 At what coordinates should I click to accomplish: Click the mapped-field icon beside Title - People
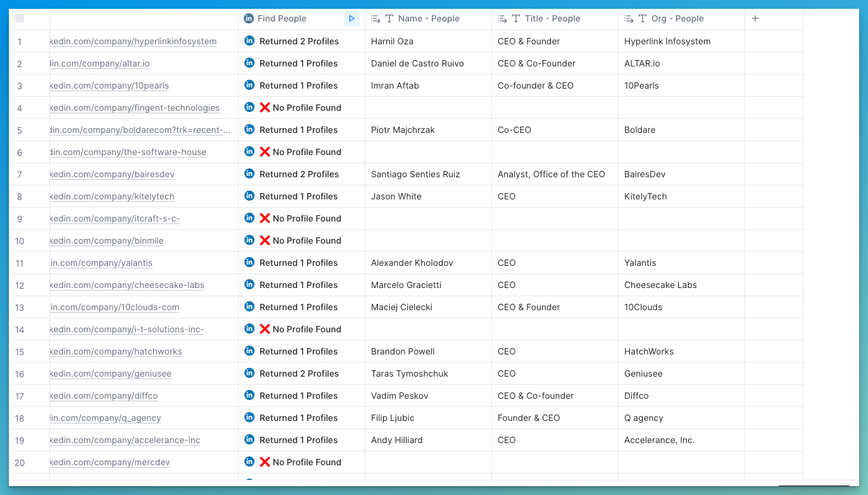tap(502, 19)
